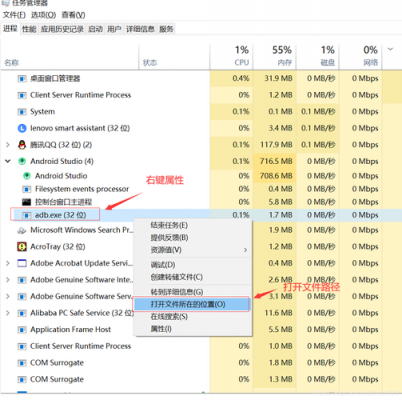Click the Android Studio (4) group icon

(22, 161)
